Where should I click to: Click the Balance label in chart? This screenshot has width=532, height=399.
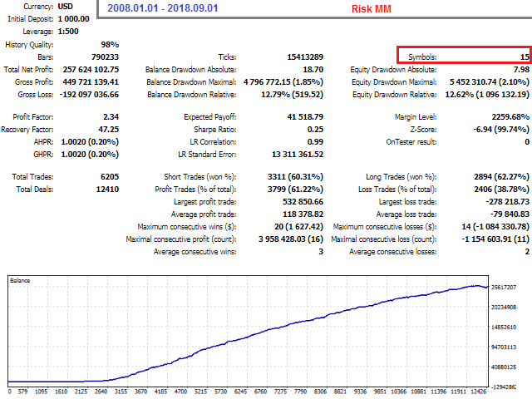point(22,281)
